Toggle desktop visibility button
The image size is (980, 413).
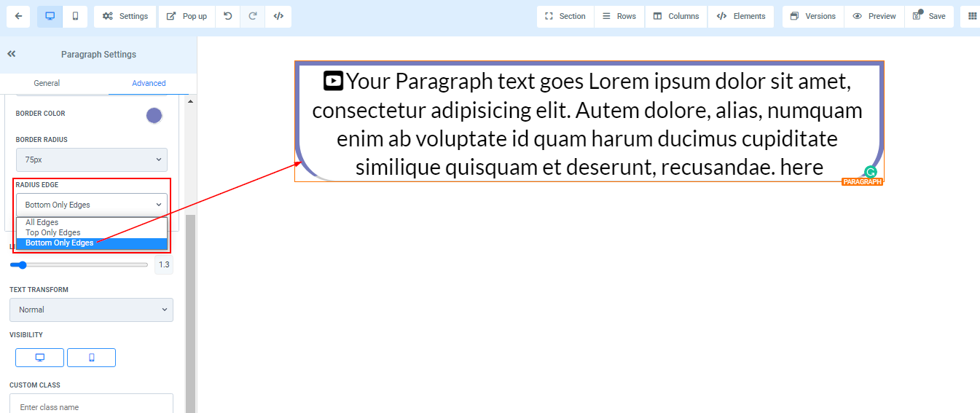click(x=40, y=358)
